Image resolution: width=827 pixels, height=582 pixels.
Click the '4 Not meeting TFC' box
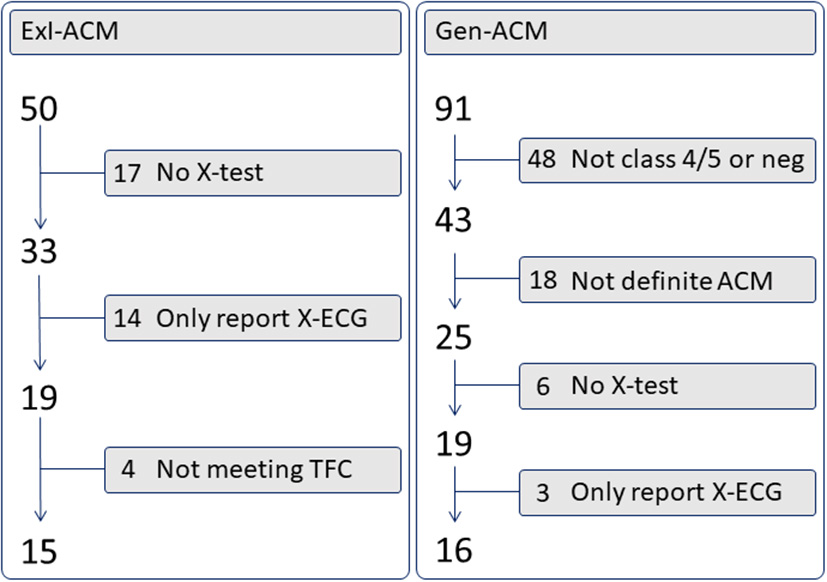252,469
